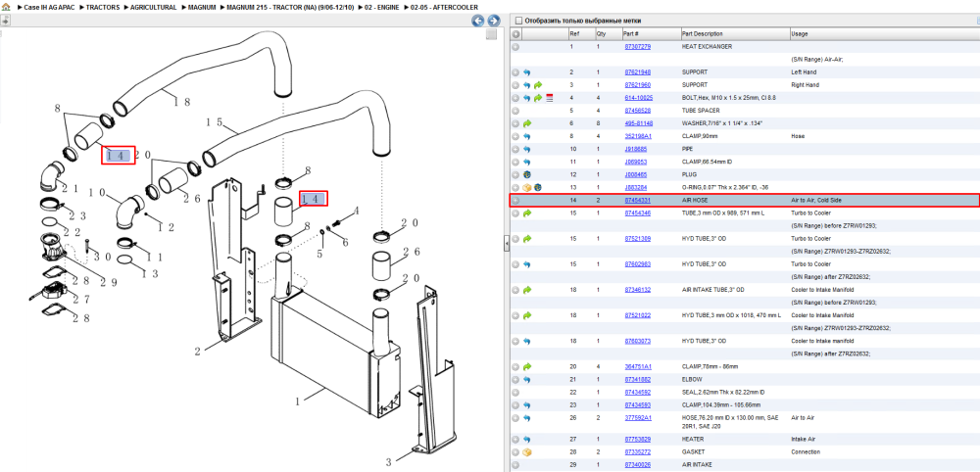Open the 02 - ENGINE breadcrumb
980x472 pixels.
[x=382, y=7]
